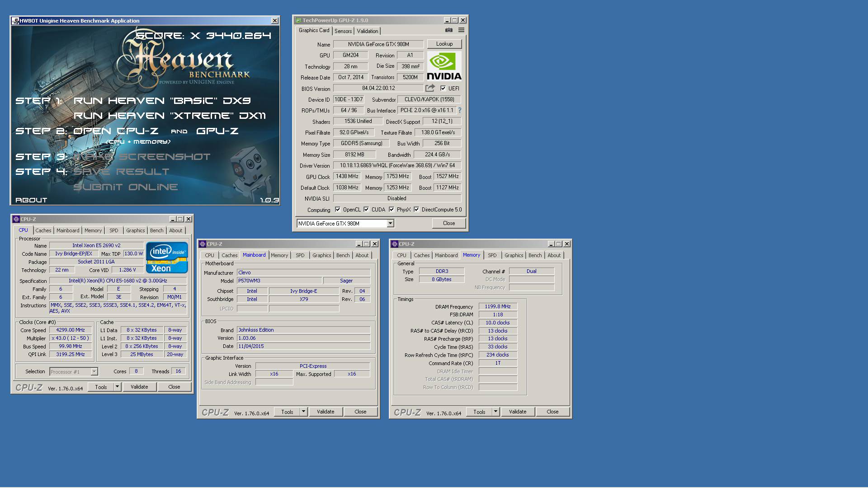This screenshot has width=868, height=488.
Task: Click the BIOS Brand field Johnksss Edition
Action: [303, 330]
